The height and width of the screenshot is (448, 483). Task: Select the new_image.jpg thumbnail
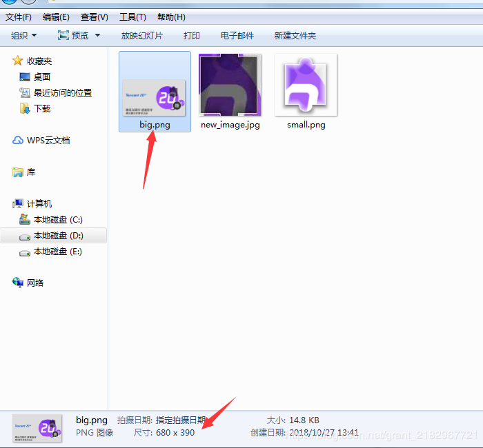coord(230,85)
